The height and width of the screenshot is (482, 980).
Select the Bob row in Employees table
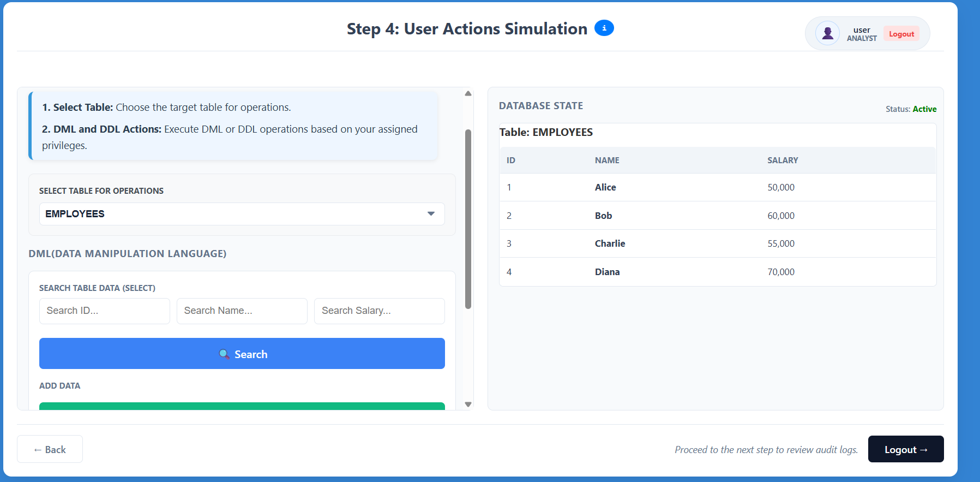tap(717, 216)
